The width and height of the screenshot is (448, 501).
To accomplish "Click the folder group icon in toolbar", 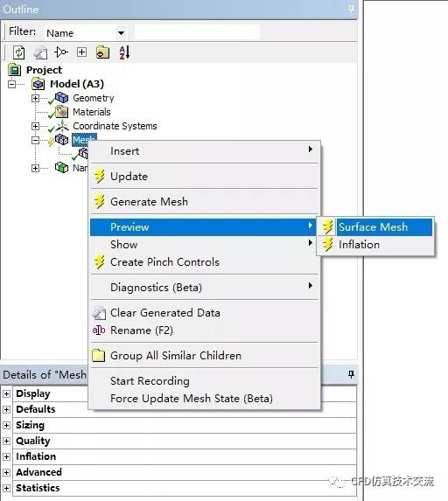I will coord(102,52).
